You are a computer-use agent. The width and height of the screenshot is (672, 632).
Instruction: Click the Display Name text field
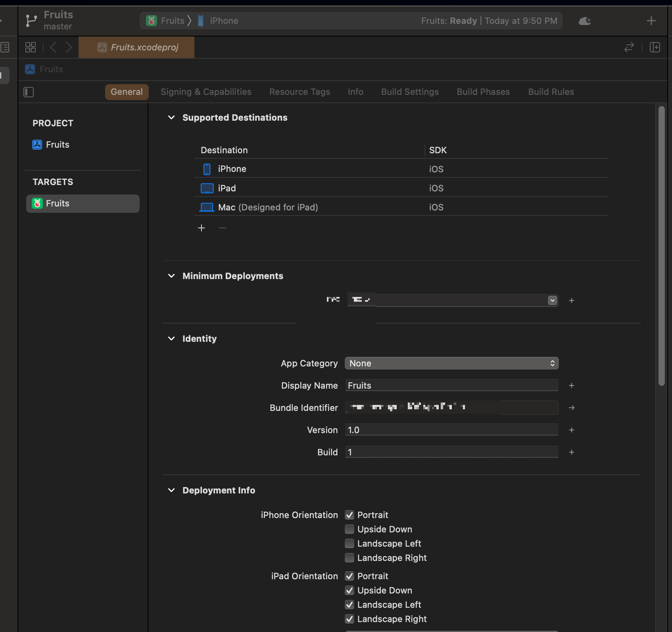[x=452, y=385]
